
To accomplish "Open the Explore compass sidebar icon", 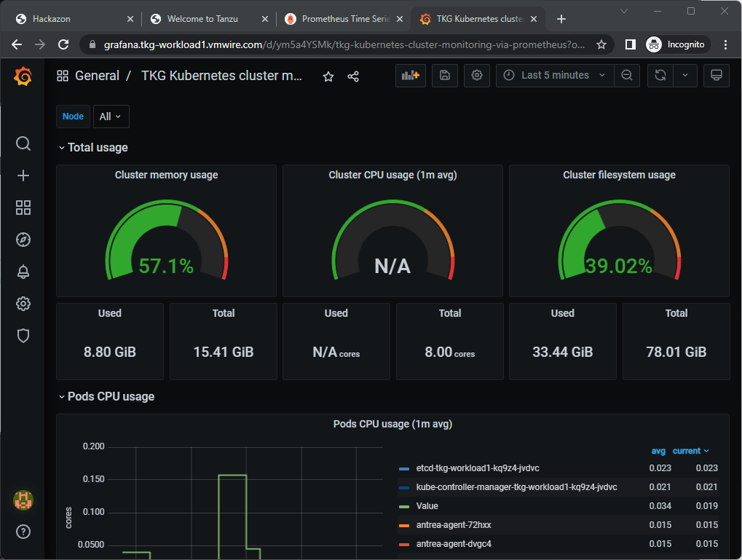I will click(x=23, y=240).
